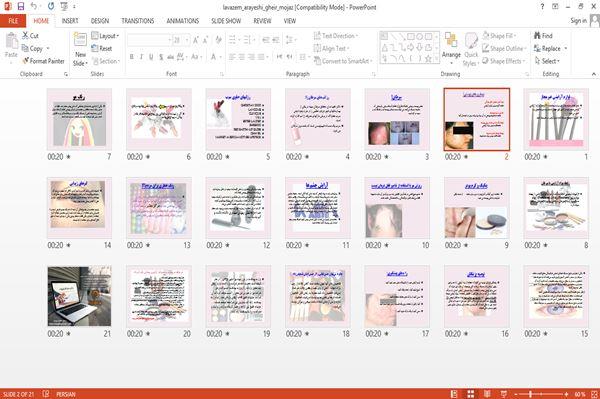The width and height of the screenshot is (600, 399).
Task: Click the Save icon in quick access toolbar
Action: click(x=21, y=7)
